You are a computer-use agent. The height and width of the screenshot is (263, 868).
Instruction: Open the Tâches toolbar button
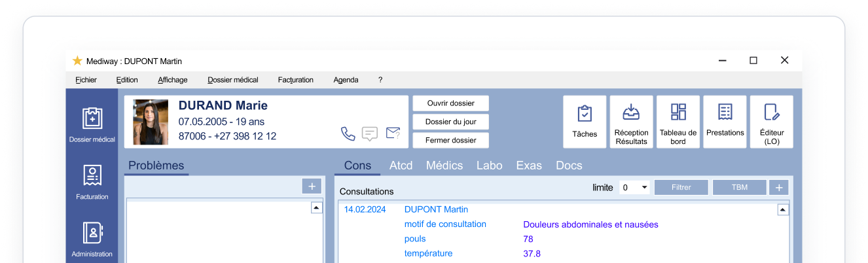coord(585,122)
